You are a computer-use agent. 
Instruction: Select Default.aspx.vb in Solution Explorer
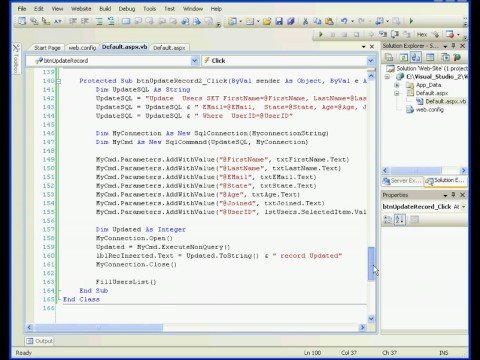[x=445, y=101]
